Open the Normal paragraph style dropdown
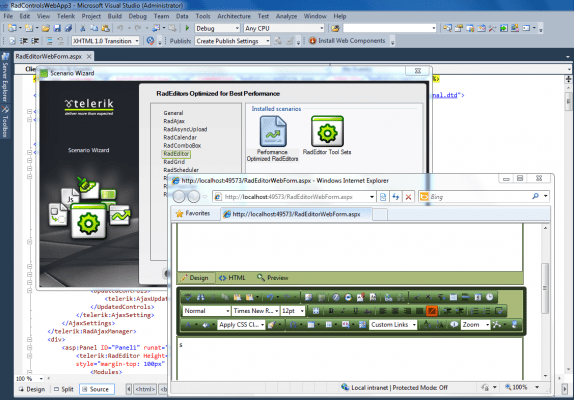The width and height of the screenshot is (574, 400). point(206,311)
